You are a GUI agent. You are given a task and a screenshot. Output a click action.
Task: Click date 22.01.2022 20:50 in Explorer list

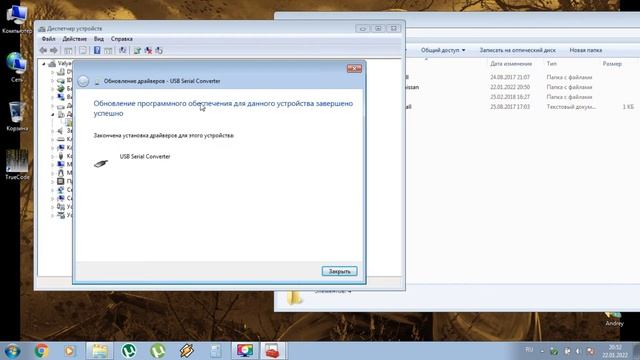[510, 87]
